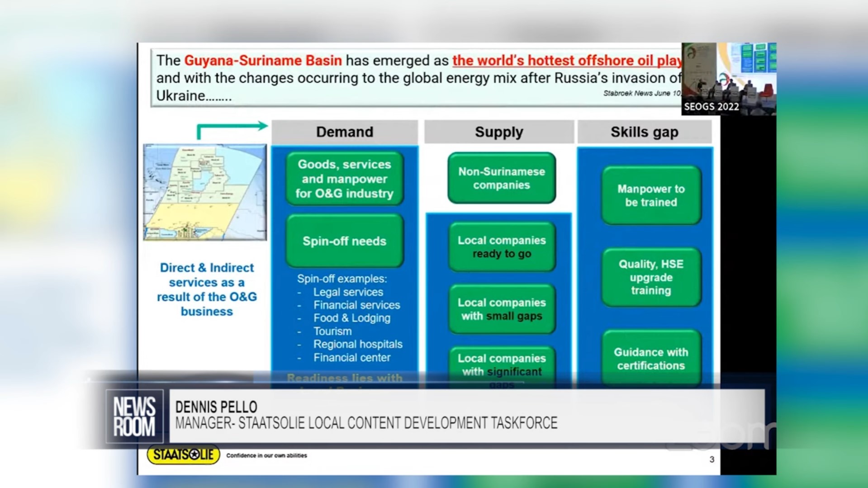The image size is (868, 488).
Task: Click the News Room logo
Action: click(134, 416)
